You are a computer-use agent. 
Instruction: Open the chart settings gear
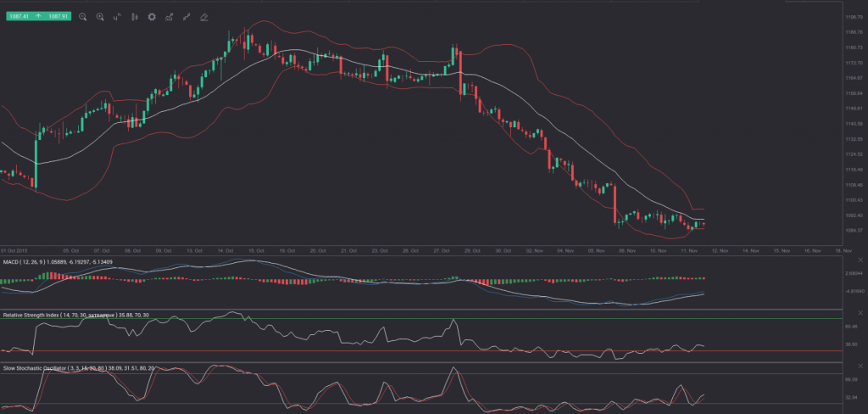click(x=152, y=16)
